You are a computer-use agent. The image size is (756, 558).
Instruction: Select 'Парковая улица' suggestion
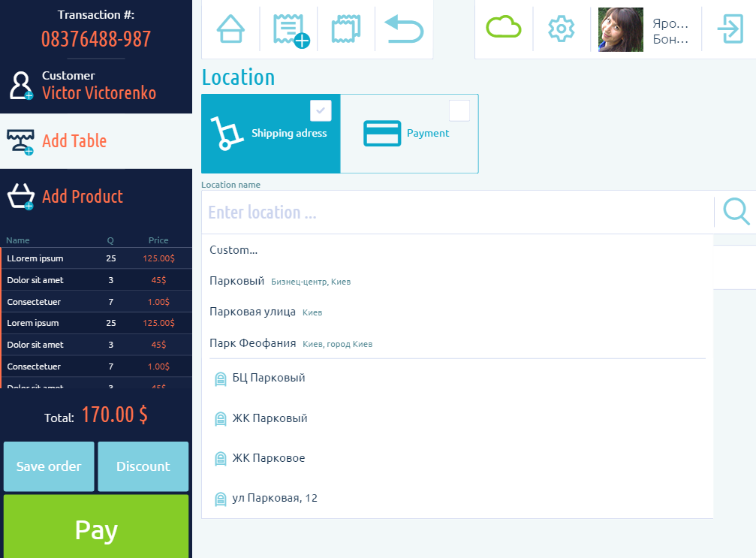(253, 312)
